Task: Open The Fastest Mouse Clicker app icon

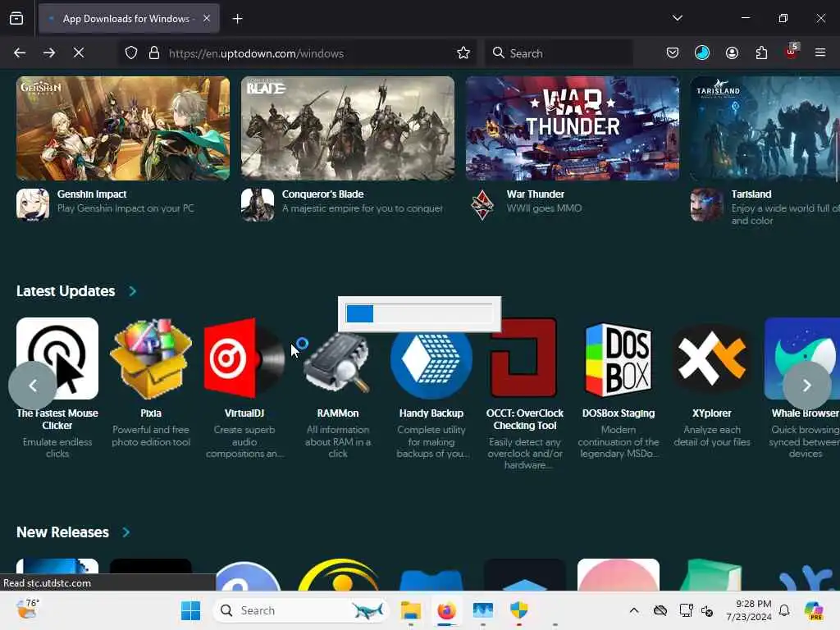Action: 57,358
